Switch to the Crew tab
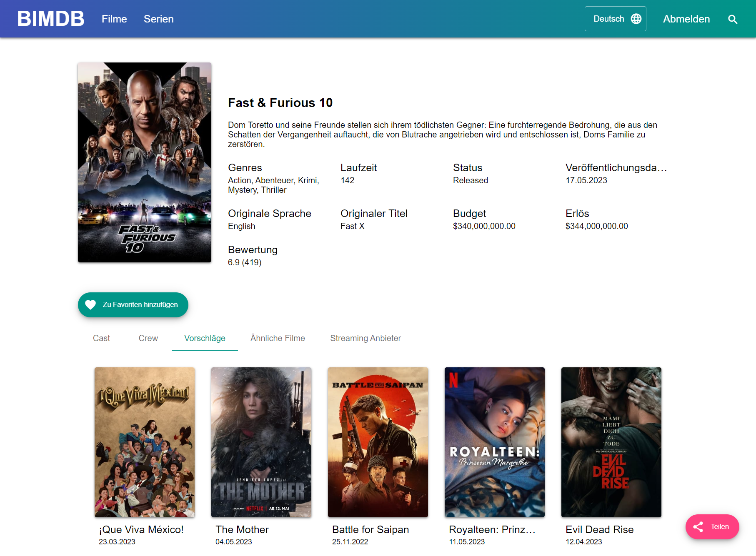The width and height of the screenshot is (756, 556). point(148,338)
